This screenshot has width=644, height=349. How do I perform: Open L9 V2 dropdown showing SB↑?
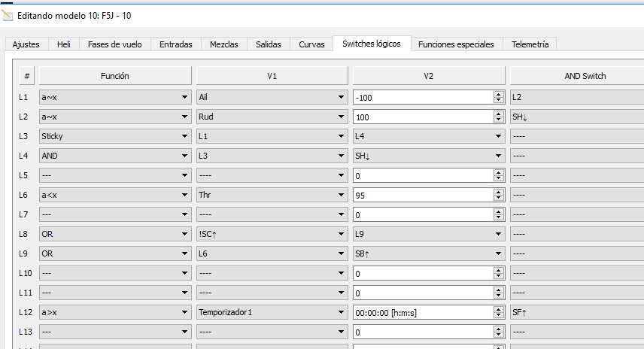pyautogui.click(x=428, y=253)
